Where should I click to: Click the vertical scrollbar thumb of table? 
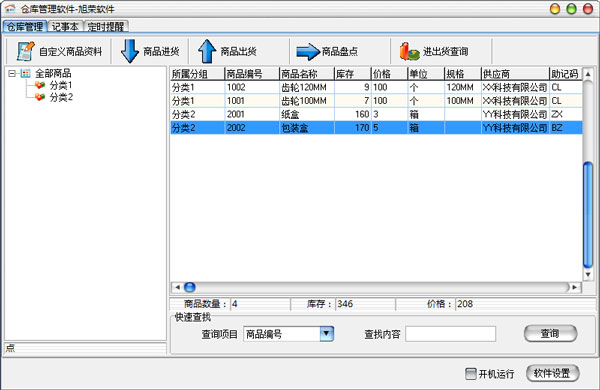click(588, 214)
